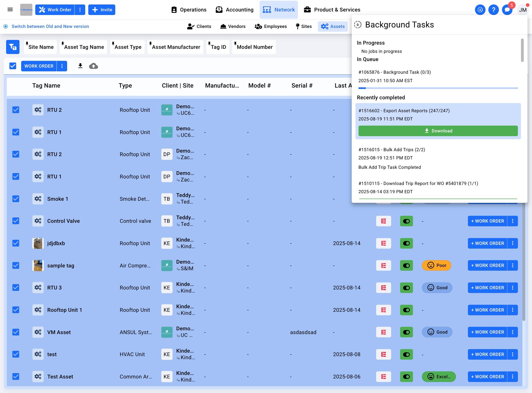Click the hamburger menu icon
This screenshot has width=532, height=393.
click(x=10, y=10)
